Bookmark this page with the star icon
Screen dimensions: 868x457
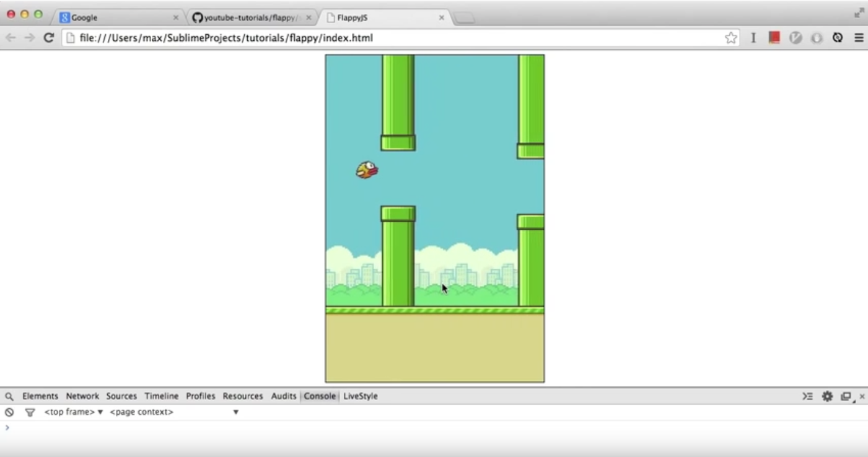pyautogui.click(x=731, y=38)
